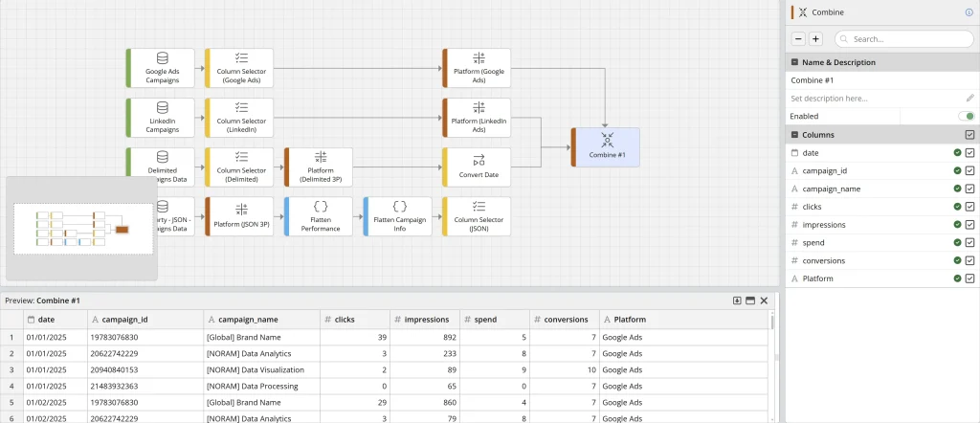Select the Combine #1 node on canvas
Image resolution: width=980 pixels, height=423 pixels.
[x=606, y=146]
